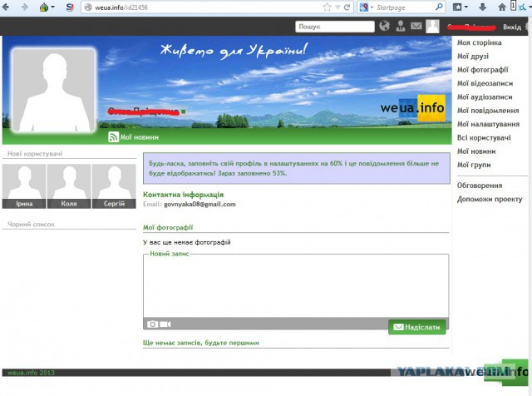Screen dimensions: 532x396
Task: Open Мої аудіозаписи in the side menu
Action: pyautogui.click(x=485, y=97)
